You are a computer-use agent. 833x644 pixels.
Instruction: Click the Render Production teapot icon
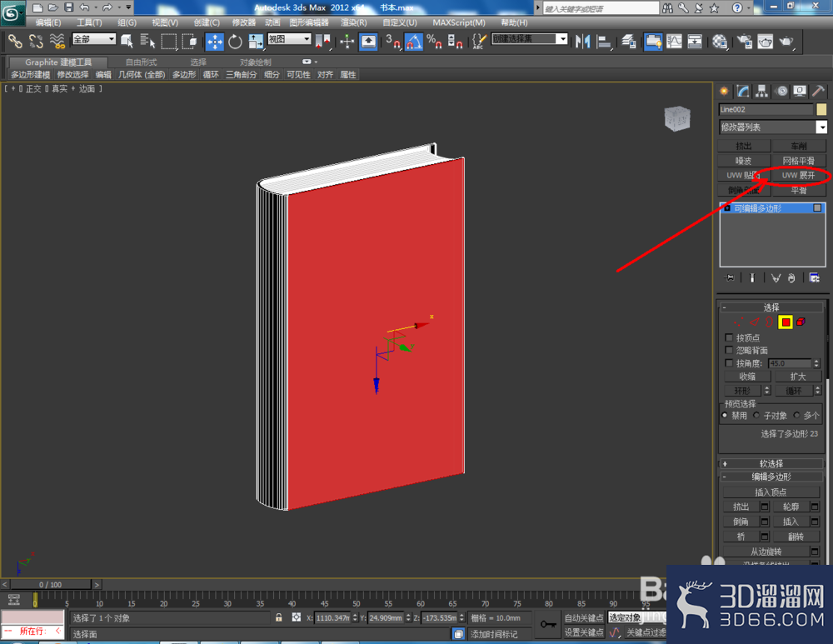point(787,41)
